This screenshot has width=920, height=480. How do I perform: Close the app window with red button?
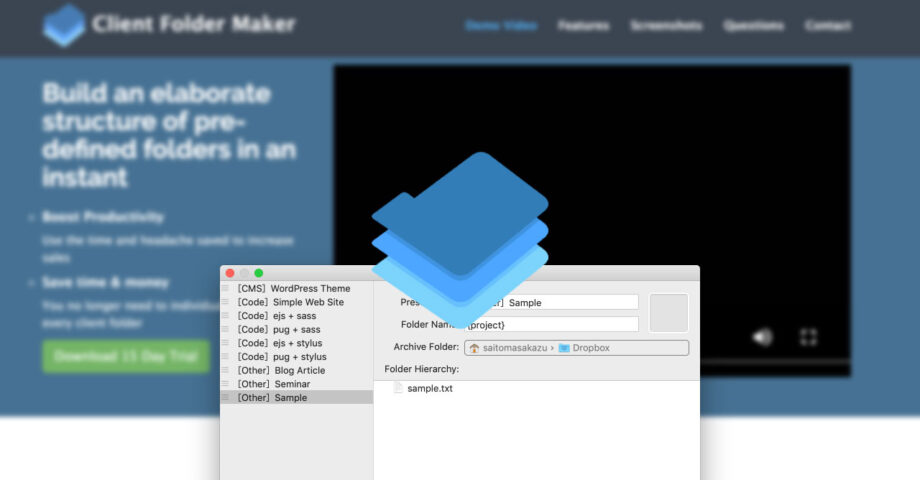click(x=230, y=273)
